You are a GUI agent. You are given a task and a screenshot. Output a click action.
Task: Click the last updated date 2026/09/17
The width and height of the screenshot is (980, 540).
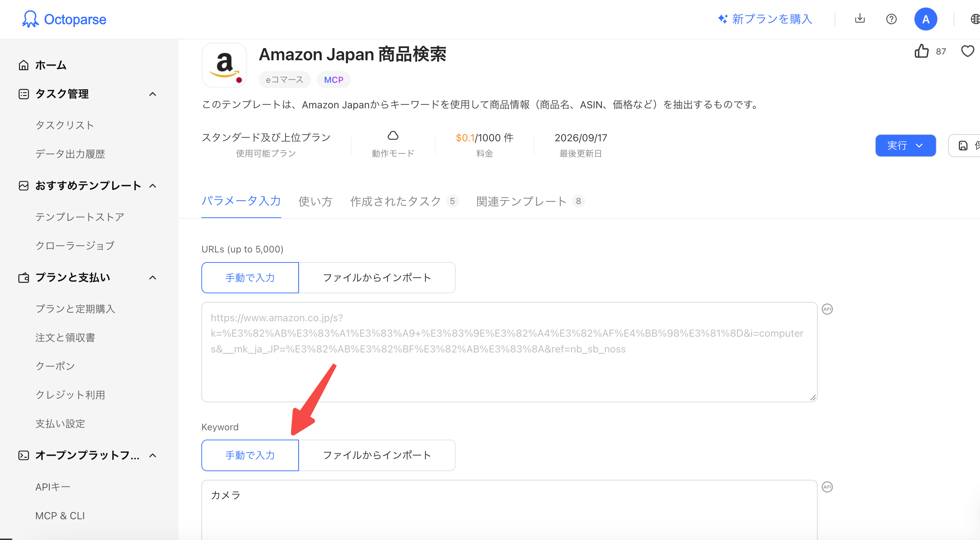tap(580, 137)
